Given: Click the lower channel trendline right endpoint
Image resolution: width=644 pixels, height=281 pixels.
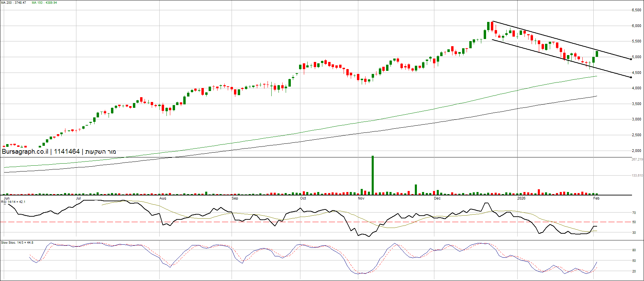Looking at the screenshot, I should pos(631,77).
